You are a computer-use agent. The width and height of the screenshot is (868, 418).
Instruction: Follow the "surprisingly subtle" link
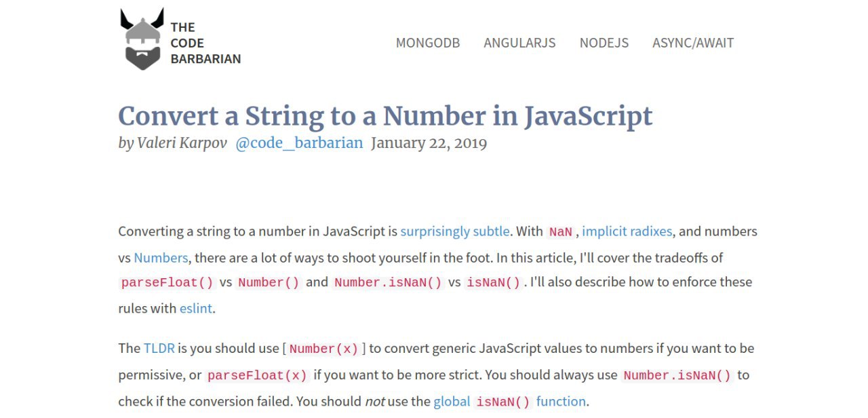click(454, 231)
